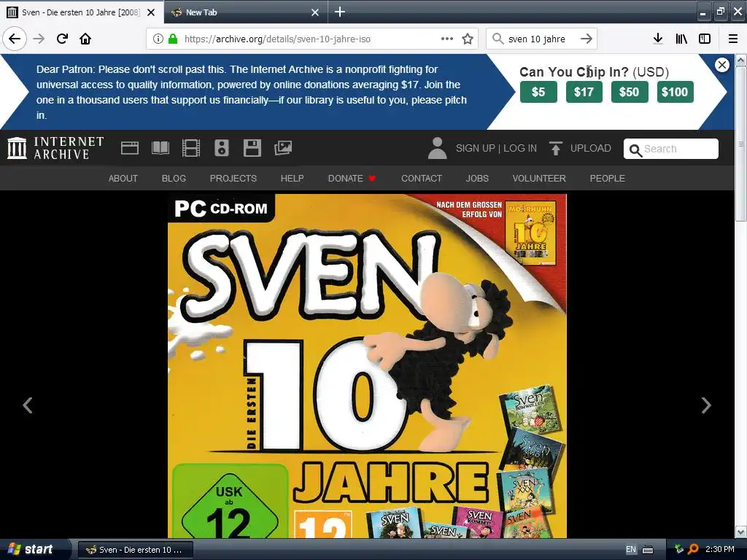Switch to the New Tab tab
The image size is (747, 560).
coord(246,12)
